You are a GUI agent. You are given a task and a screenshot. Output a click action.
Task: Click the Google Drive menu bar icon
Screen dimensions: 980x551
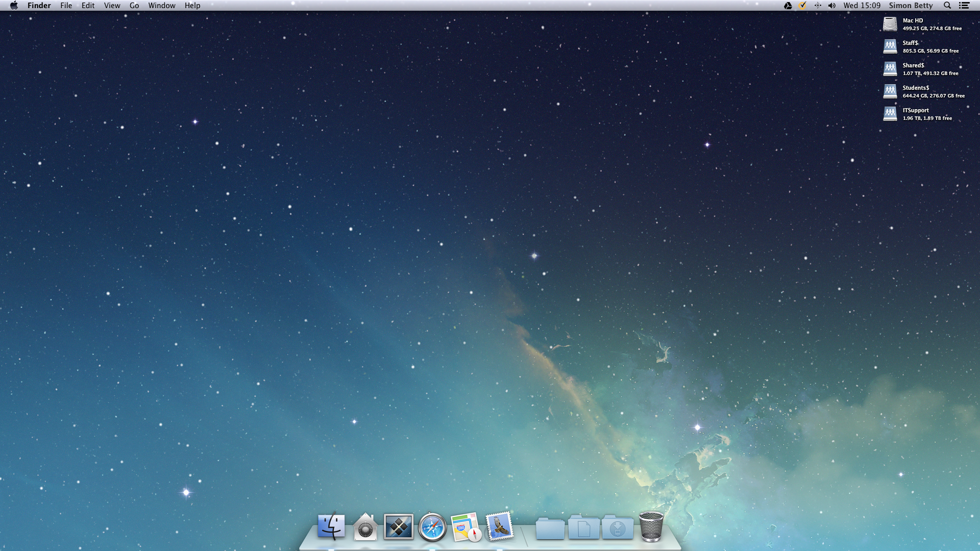click(788, 6)
